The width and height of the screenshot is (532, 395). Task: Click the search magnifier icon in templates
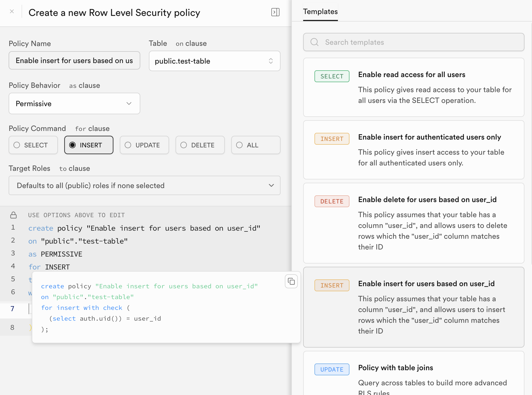pyautogui.click(x=314, y=42)
